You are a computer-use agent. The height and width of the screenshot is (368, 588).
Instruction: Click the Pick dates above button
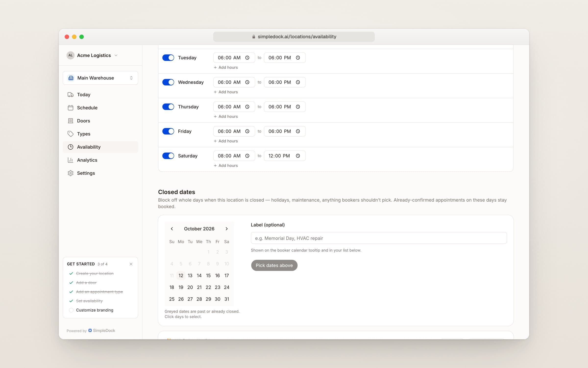point(274,265)
